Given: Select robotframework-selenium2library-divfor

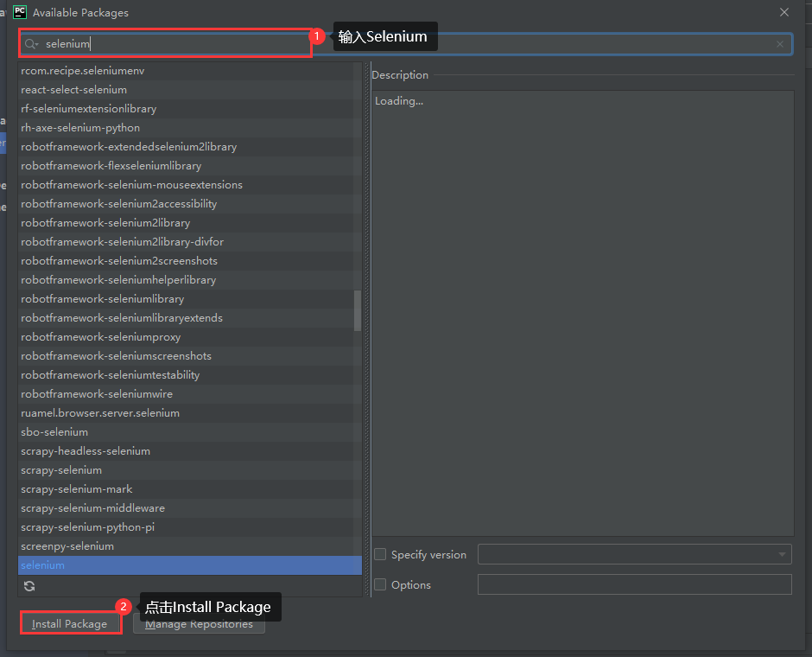Looking at the screenshot, I should [189, 242].
